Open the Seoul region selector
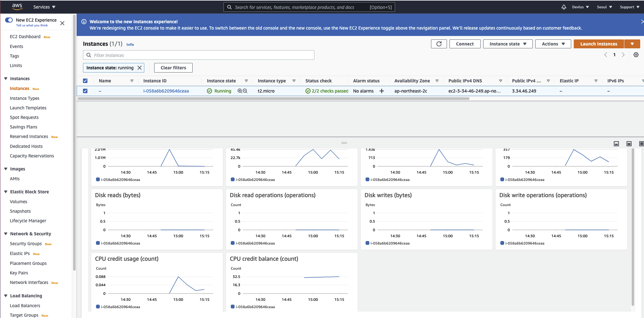 pos(604,7)
